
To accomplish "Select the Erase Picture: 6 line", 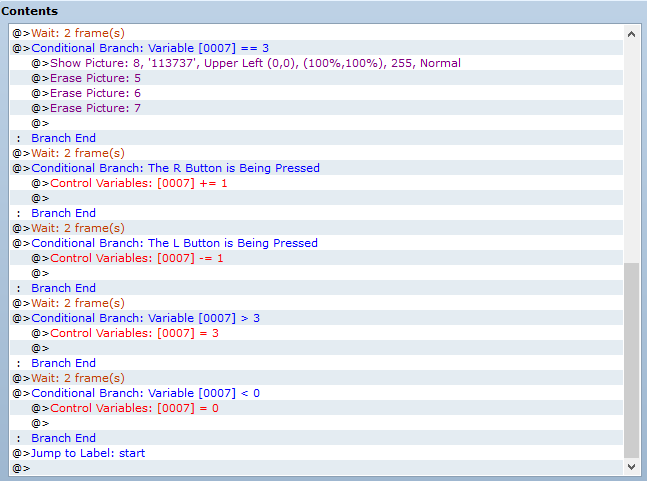I will (316, 93).
